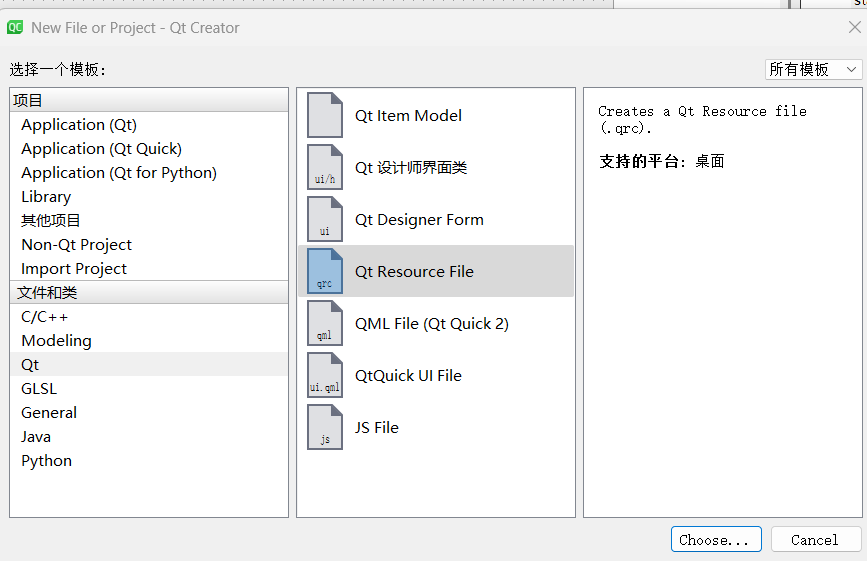Select the Python file category
The width and height of the screenshot is (867, 561).
click(x=149, y=460)
